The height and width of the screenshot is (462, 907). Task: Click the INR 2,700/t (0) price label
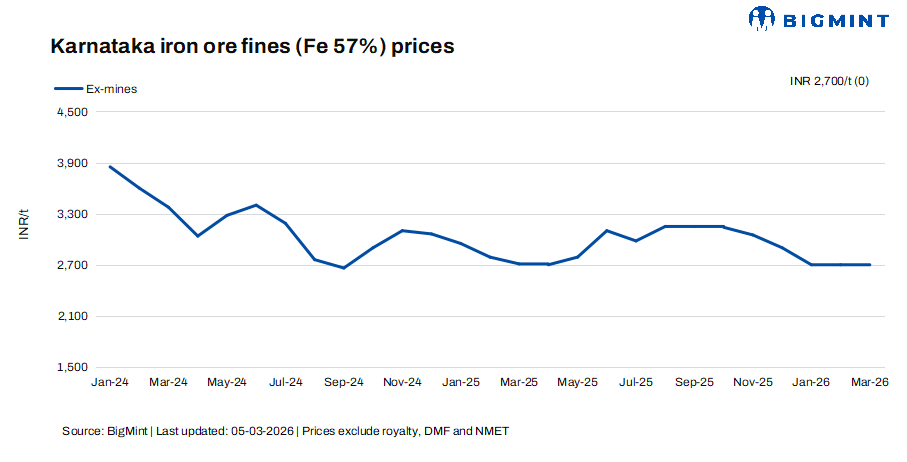coord(829,80)
